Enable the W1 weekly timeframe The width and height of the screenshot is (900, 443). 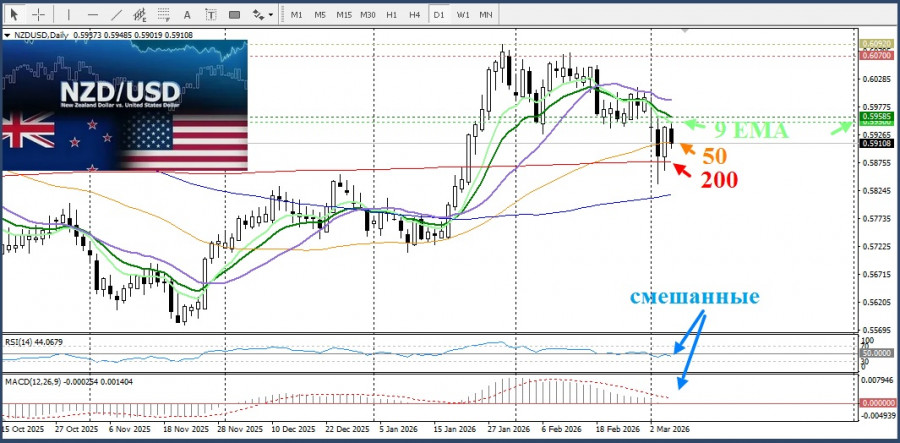pos(464,14)
